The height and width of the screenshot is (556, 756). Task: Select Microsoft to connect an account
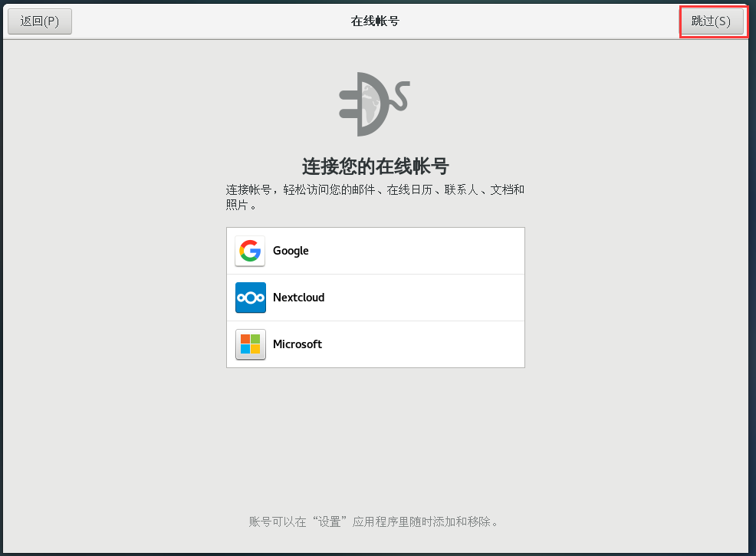click(375, 344)
